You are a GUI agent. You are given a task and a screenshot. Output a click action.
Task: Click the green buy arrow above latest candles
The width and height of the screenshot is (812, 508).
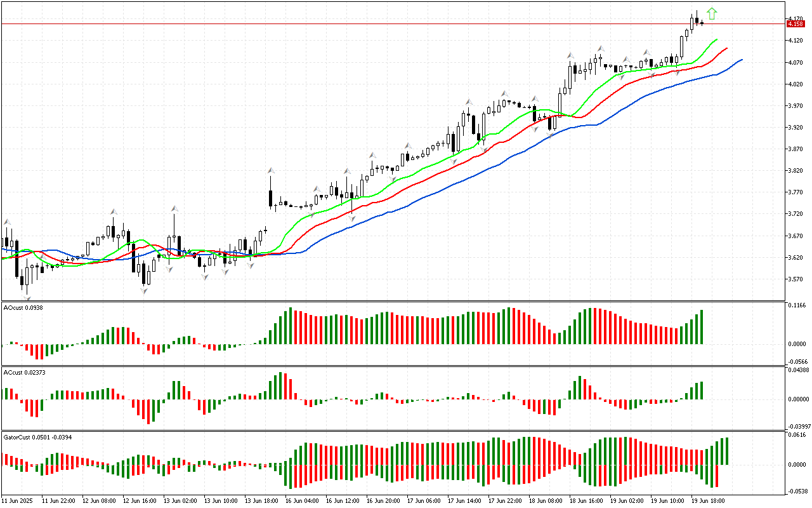[x=712, y=13]
